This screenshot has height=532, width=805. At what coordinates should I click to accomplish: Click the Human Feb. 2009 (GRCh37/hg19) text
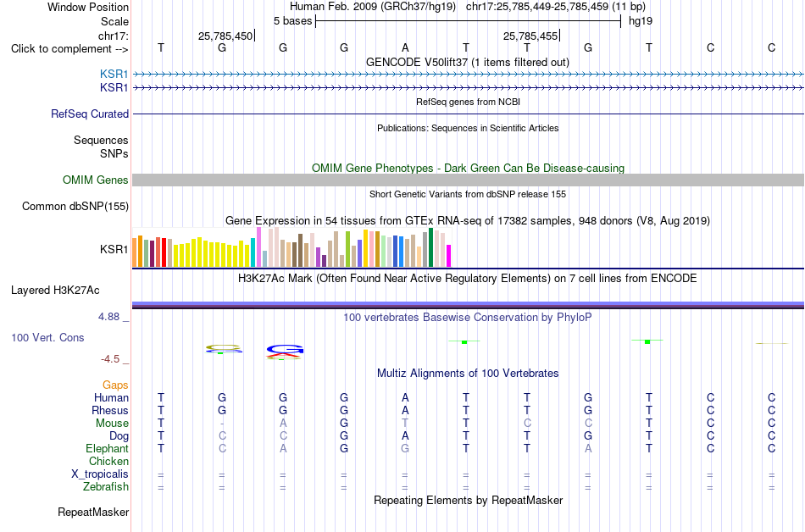coord(373,7)
